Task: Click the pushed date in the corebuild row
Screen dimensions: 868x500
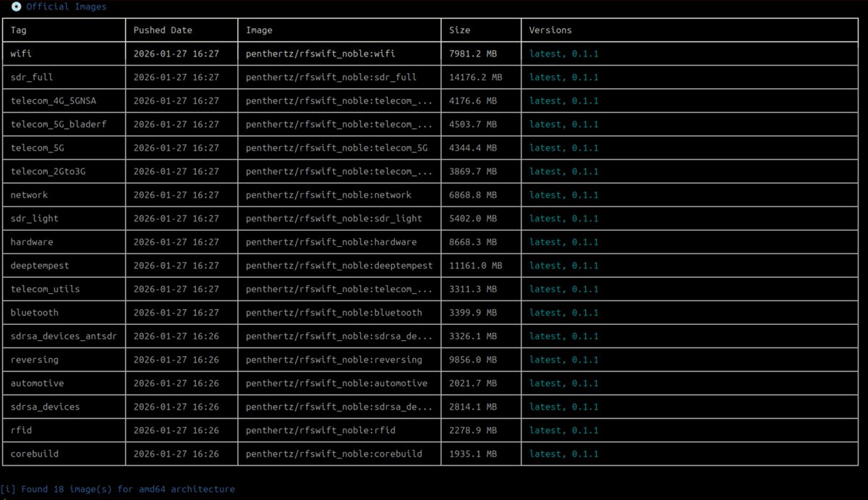Action: pos(176,454)
